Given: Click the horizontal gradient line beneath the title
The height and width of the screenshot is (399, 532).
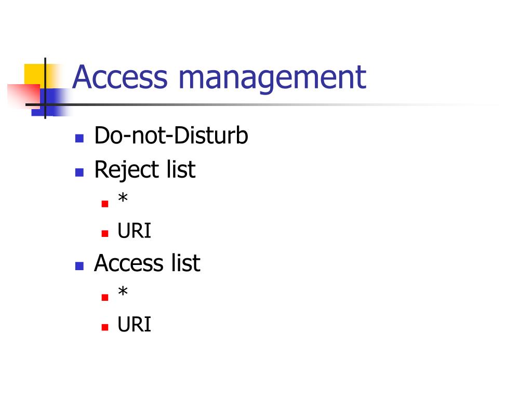Looking at the screenshot, I should coord(237,104).
